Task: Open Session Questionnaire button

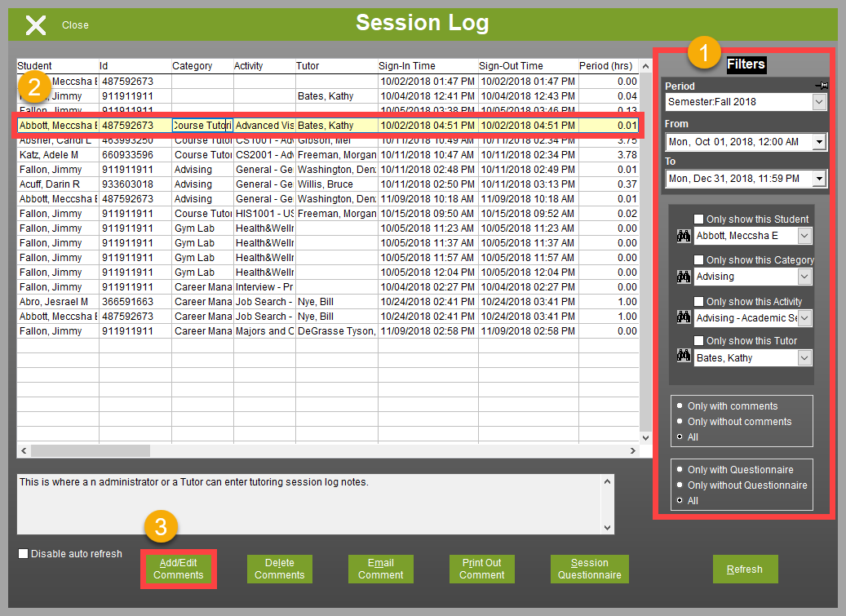Action: coord(589,569)
